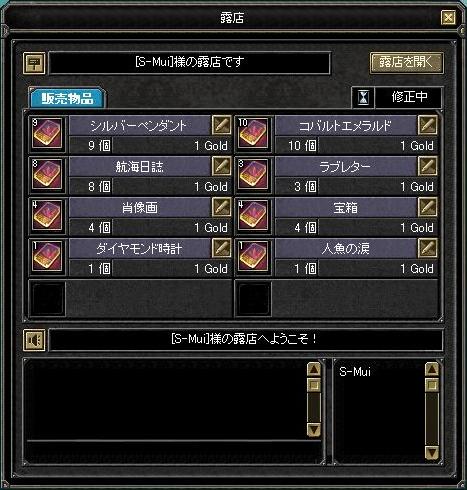This screenshot has width=467, height=490.
Task: Edit the ラブレター listing with pencil icon
Action: (428, 166)
